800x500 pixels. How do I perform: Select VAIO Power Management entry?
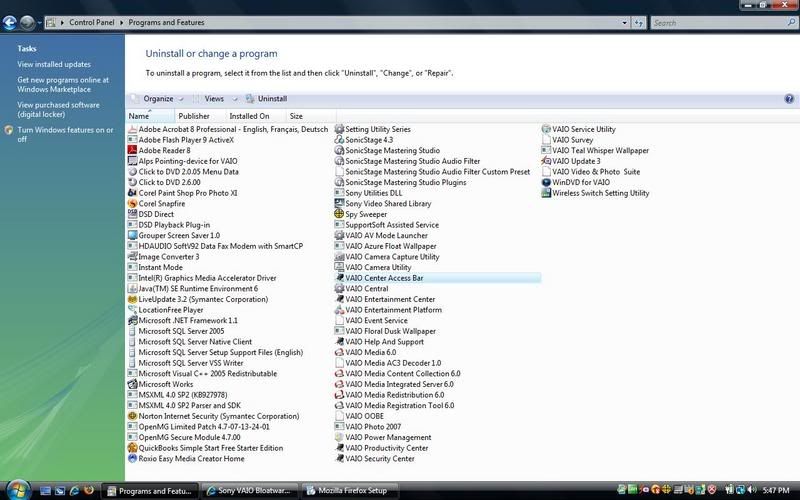[x=383, y=437]
